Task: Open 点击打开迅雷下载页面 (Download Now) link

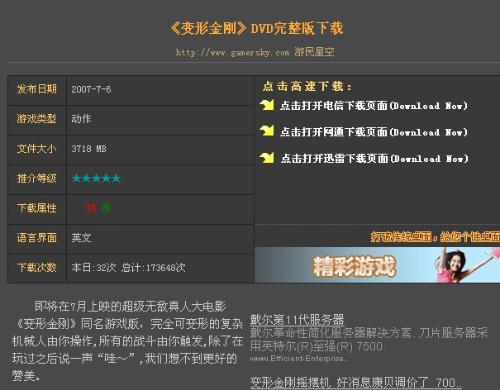Action: pyautogui.click(x=374, y=158)
